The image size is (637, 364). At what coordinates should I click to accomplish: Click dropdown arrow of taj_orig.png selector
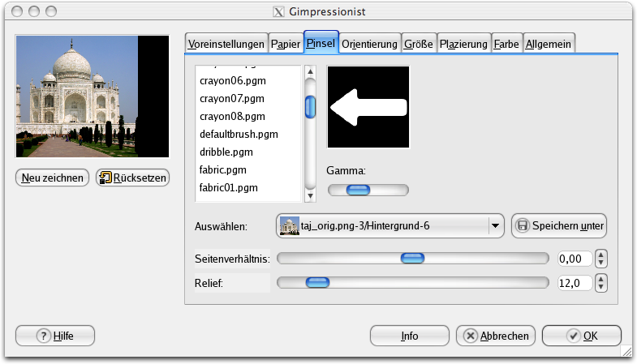[x=495, y=225]
